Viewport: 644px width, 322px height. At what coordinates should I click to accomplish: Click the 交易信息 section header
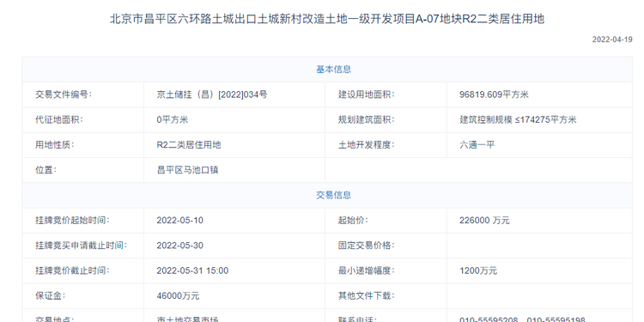click(333, 195)
